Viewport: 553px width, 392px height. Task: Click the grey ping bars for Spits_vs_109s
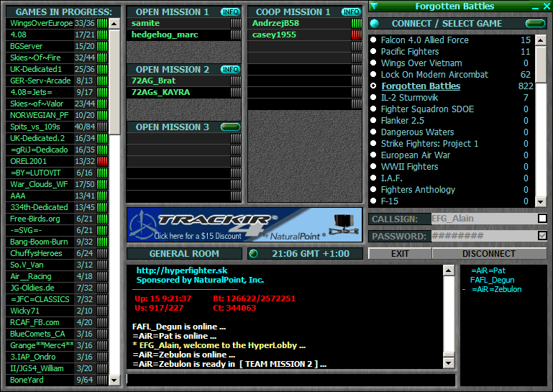(102, 127)
